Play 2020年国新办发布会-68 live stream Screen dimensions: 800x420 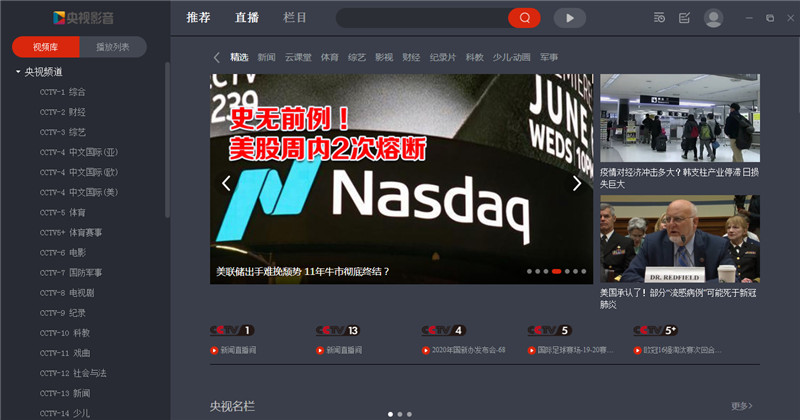(x=464, y=350)
